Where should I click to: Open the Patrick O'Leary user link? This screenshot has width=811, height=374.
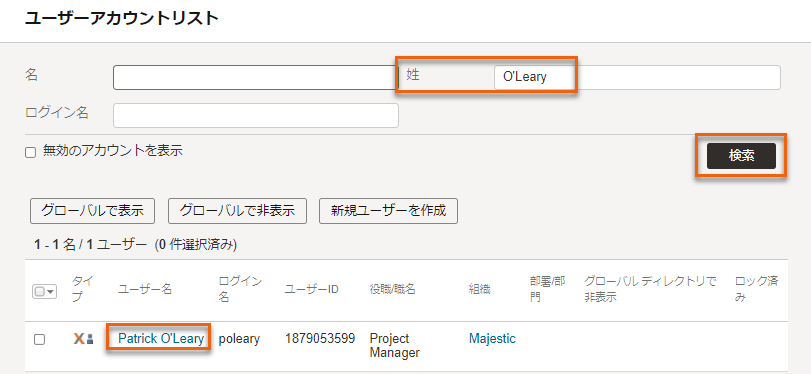pyautogui.click(x=161, y=339)
